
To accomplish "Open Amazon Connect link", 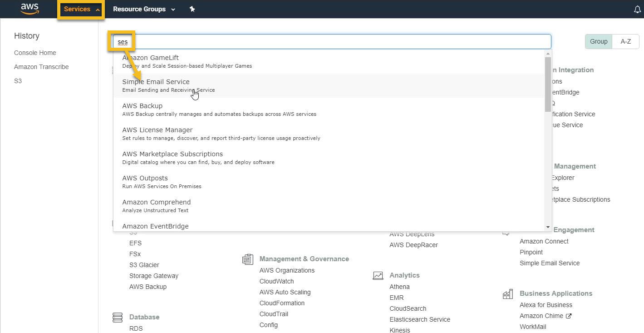I will click(x=544, y=241).
